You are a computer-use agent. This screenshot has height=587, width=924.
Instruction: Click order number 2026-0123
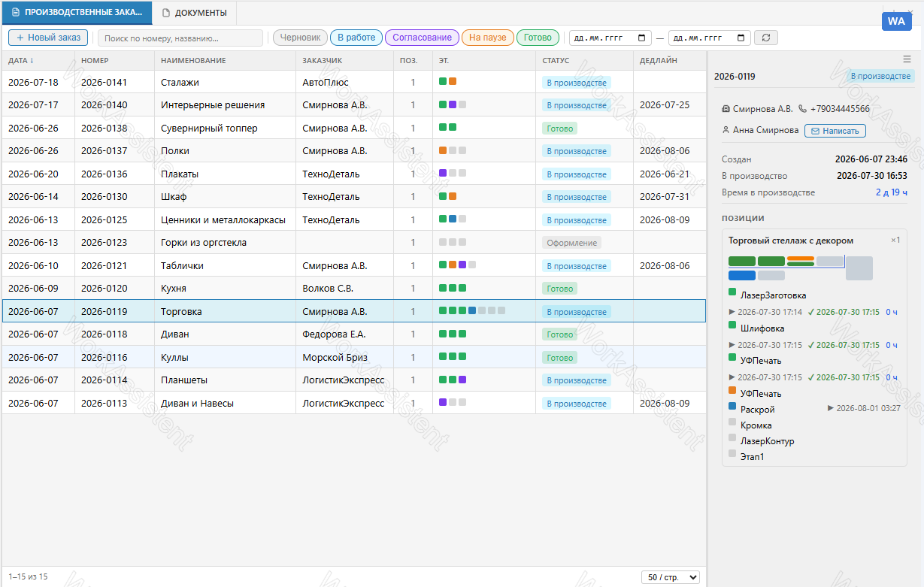pos(104,242)
